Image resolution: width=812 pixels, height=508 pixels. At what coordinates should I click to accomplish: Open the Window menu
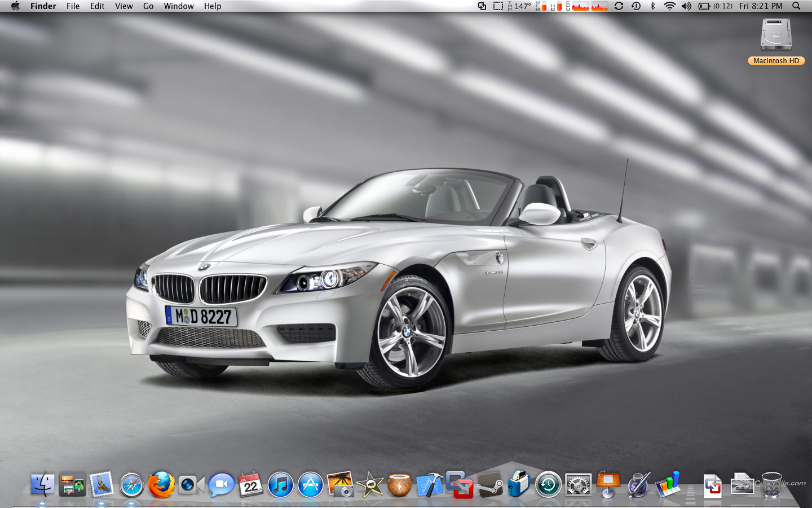point(179,6)
